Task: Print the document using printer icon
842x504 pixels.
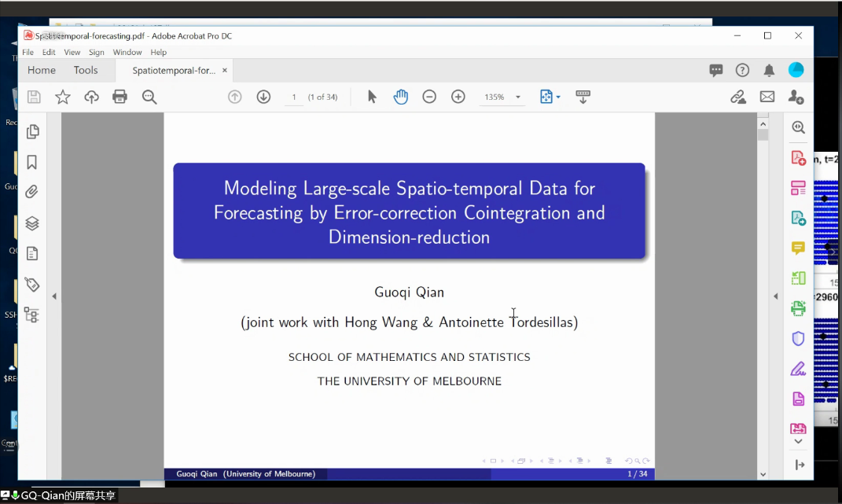Action: tap(119, 97)
